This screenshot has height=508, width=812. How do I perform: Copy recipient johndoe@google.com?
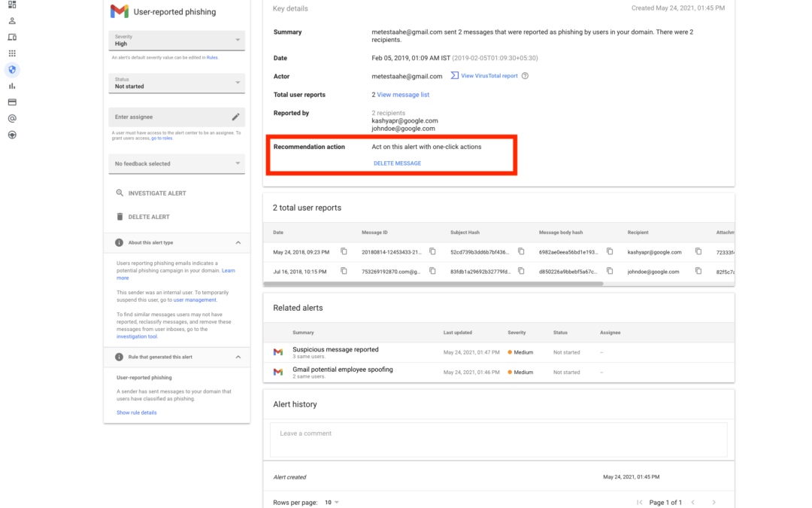698,271
